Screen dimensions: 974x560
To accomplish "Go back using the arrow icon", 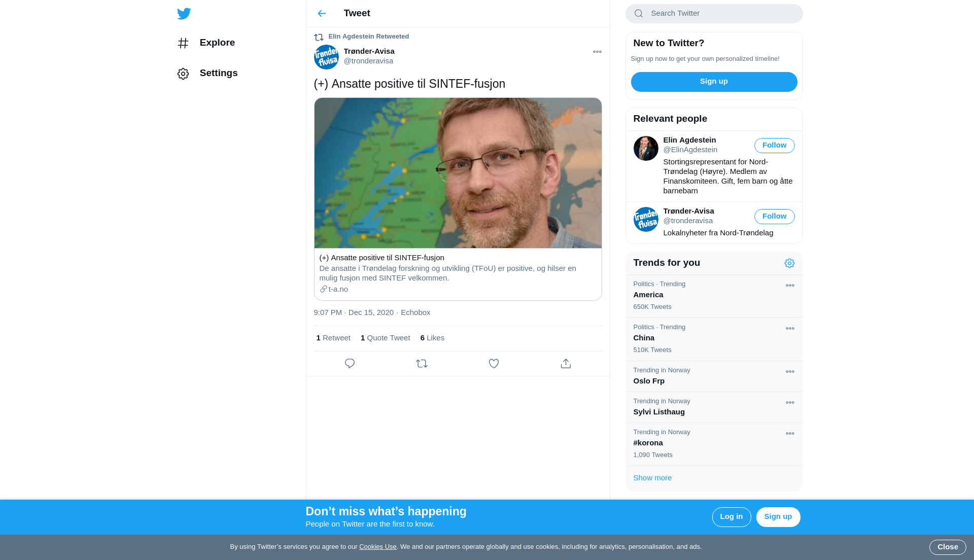I will [x=322, y=14].
